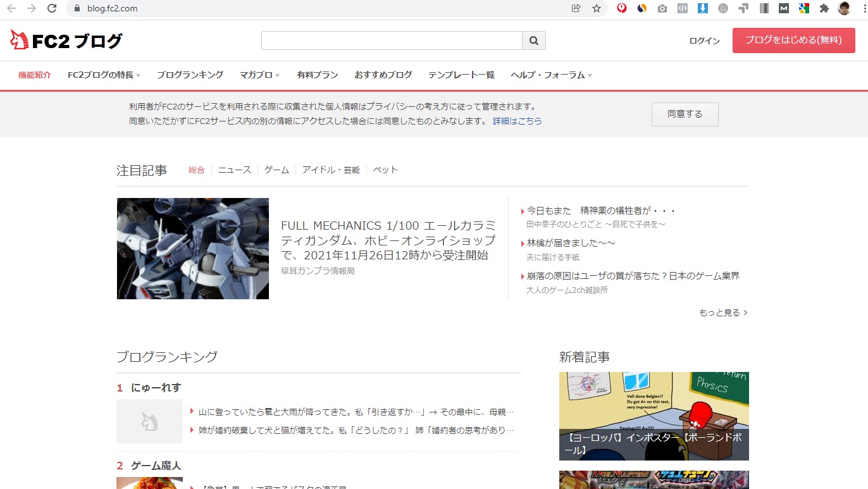Click the FC2 Blog logo
The width and height of the screenshot is (868, 489).
(66, 40)
